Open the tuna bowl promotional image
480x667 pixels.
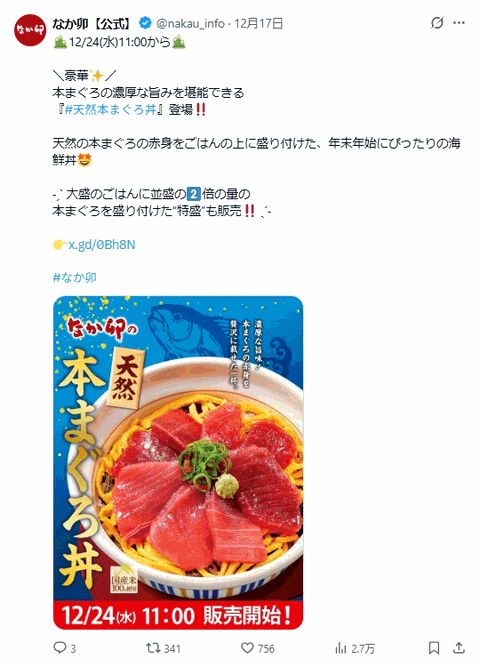(178, 463)
